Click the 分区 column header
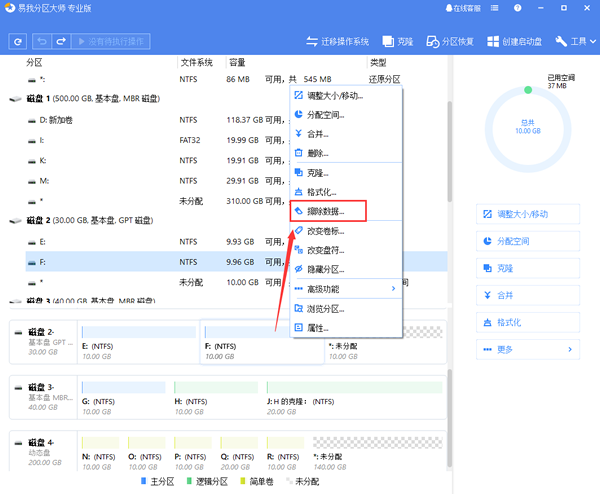600x494 pixels. [34, 62]
